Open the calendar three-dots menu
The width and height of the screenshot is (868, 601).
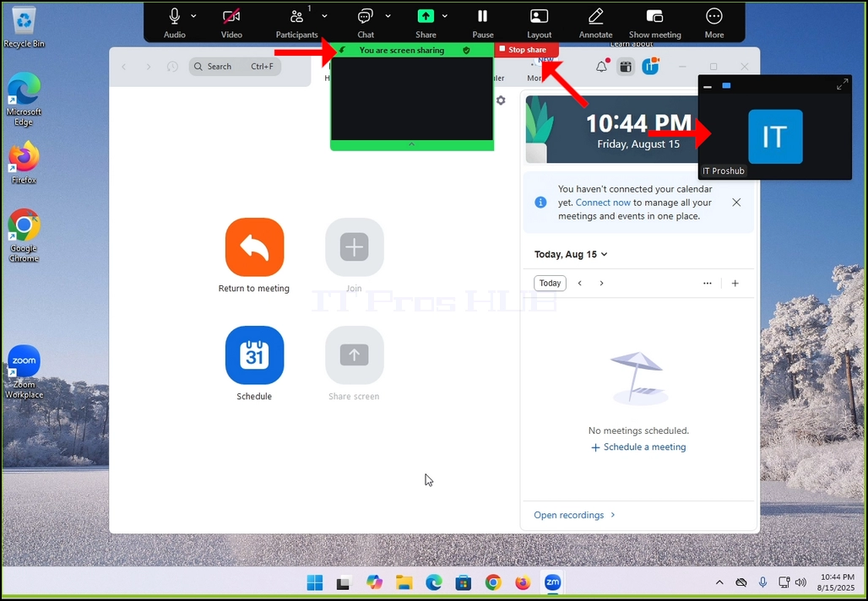pyautogui.click(x=707, y=283)
